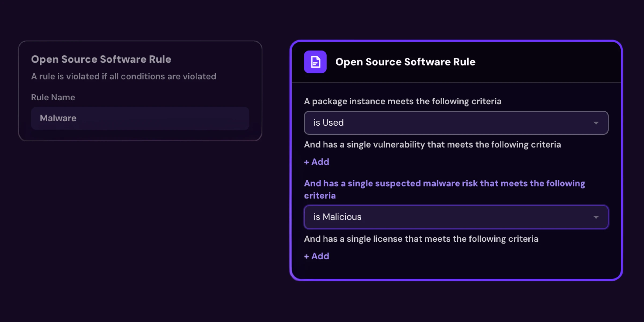Open the 'is Malicious' dropdown
This screenshot has height=322, width=644.
coord(456,217)
